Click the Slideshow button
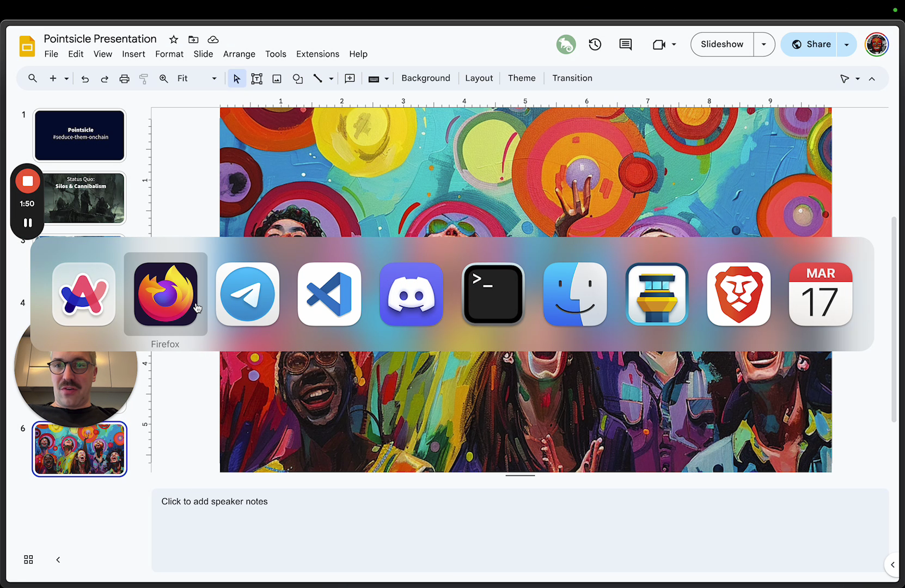The height and width of the screenshot is (588, 905). pos(722,44)
